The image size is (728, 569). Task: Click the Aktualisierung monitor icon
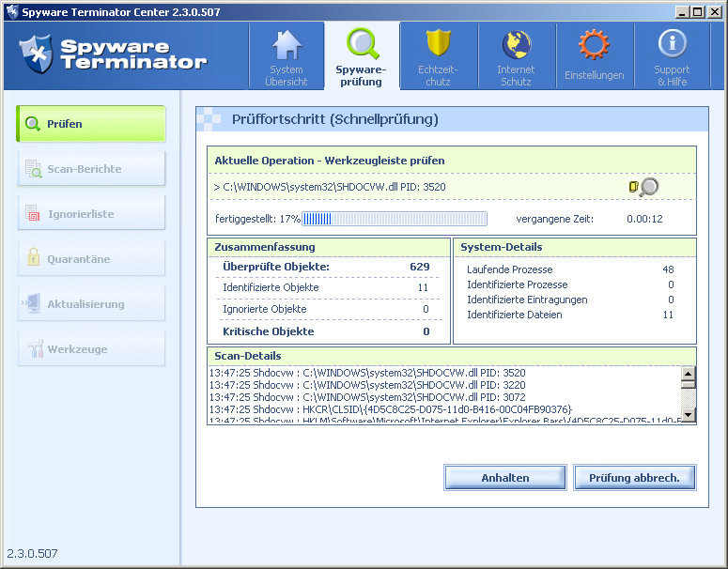[32, 303]
